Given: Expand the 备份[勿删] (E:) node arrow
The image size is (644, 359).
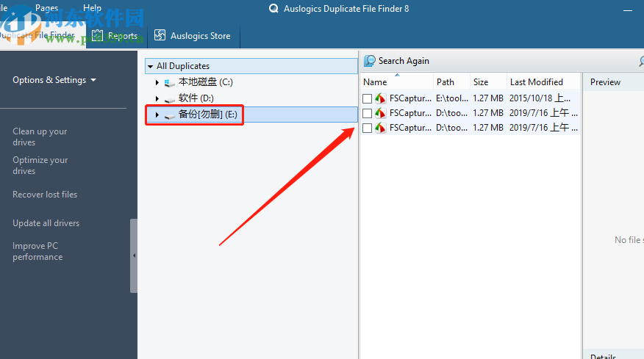Looking at the screenshot, I should coord(157,115).
